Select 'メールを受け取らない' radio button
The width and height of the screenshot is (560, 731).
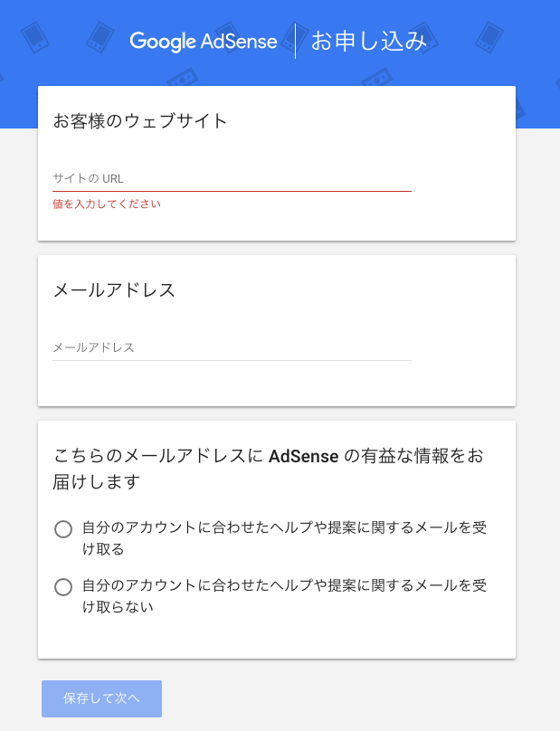coord(63,587)
